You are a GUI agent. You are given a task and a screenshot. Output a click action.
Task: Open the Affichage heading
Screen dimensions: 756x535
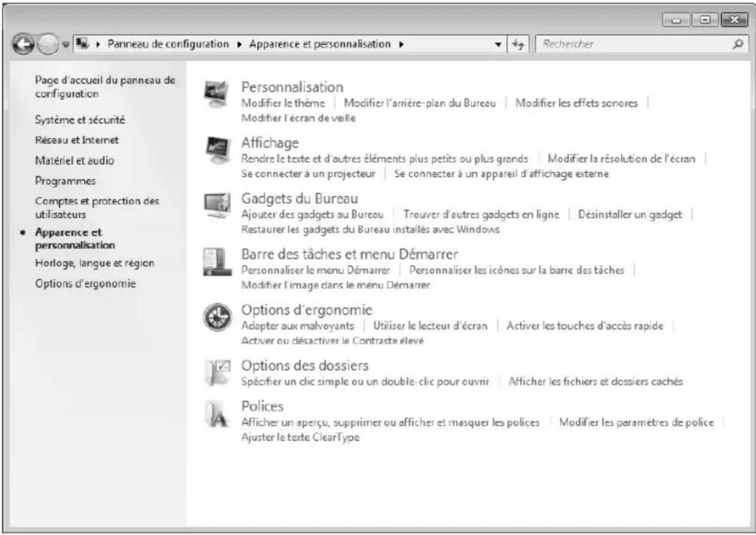click(270, 143)
